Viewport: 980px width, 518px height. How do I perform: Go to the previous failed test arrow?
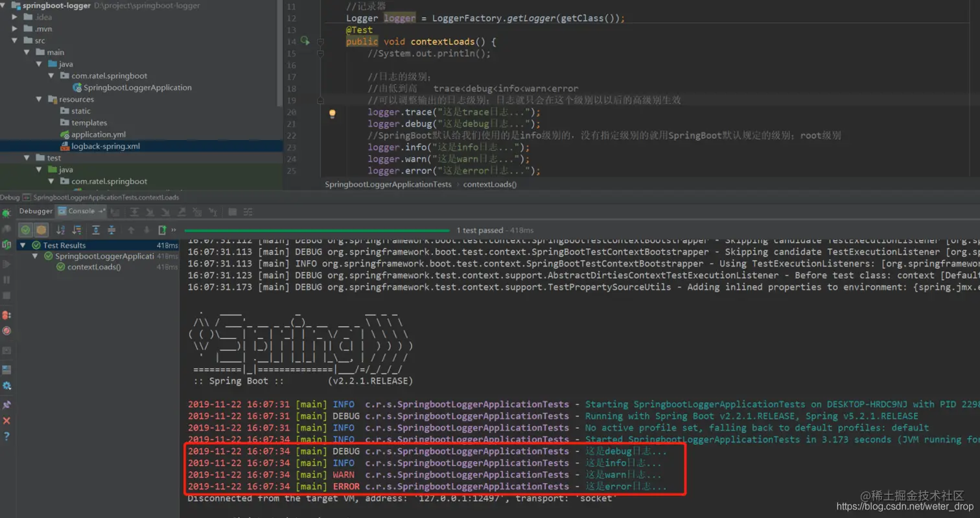click(x=131, y=230)
